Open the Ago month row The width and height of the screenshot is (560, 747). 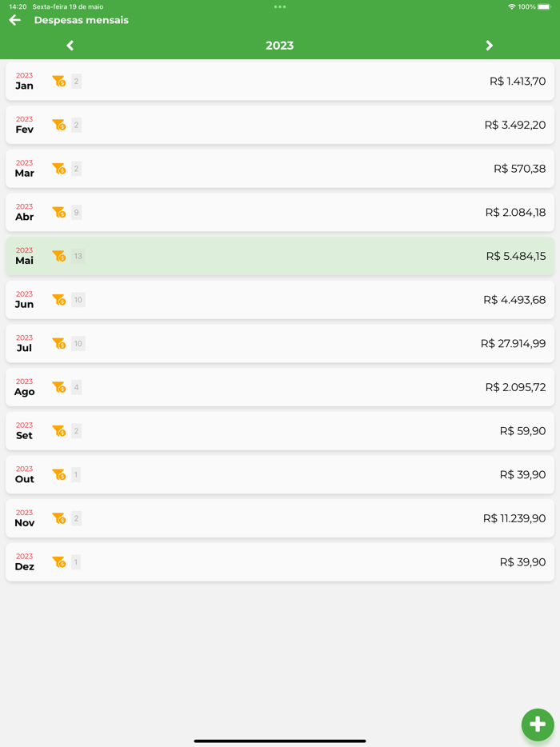tap(279, 387)
